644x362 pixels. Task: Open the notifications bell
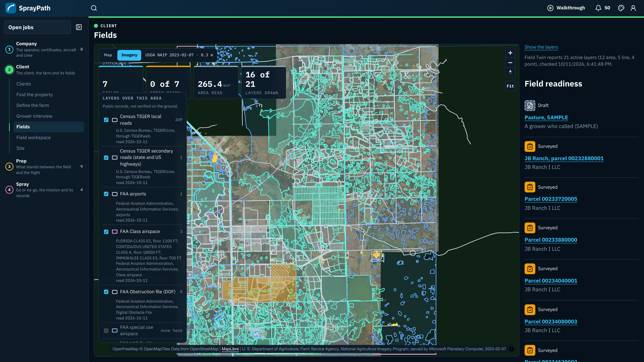pos(598,8)
